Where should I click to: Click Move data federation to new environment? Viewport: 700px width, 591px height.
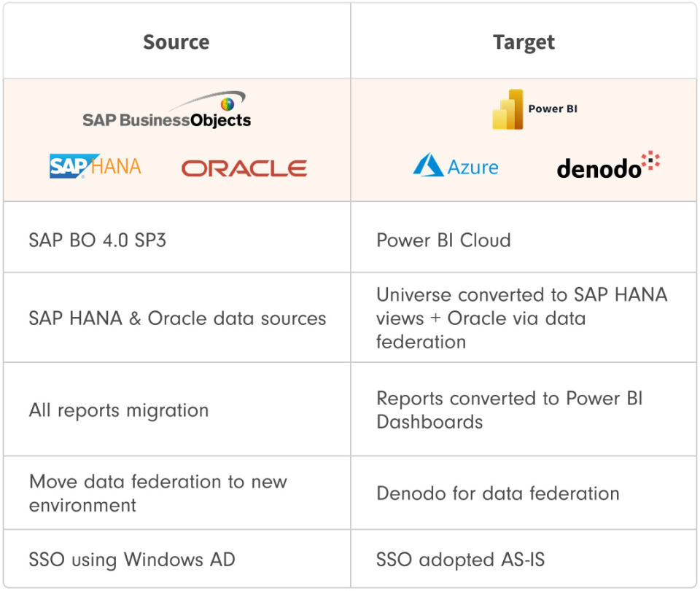158,493
